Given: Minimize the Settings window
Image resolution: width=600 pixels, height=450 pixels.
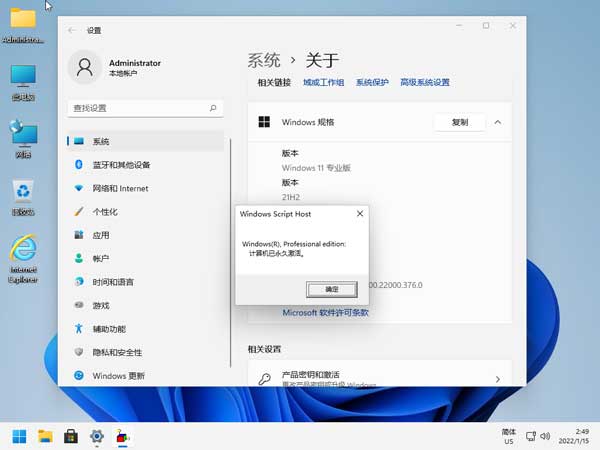Looking at the screenshot, I should pyautogui.click(x=460, y=26).
